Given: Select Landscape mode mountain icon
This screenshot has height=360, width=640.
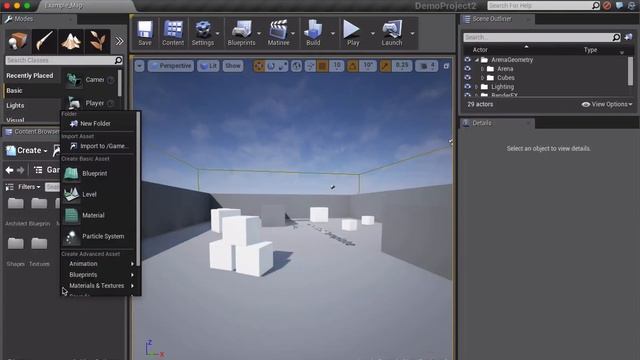Looking at the screenshot, I should [71, 41].
